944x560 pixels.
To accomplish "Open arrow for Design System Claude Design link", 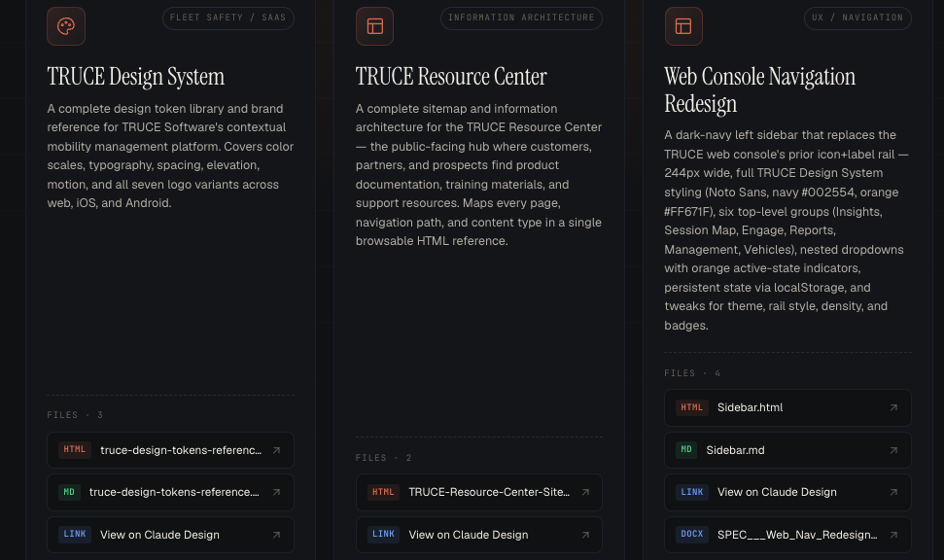I will (276, 535).
